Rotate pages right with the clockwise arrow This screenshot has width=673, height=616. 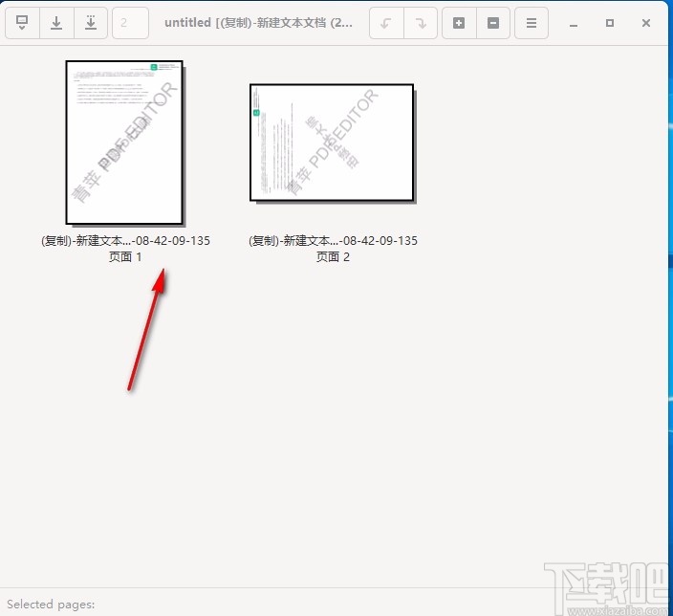coord(421,23)
